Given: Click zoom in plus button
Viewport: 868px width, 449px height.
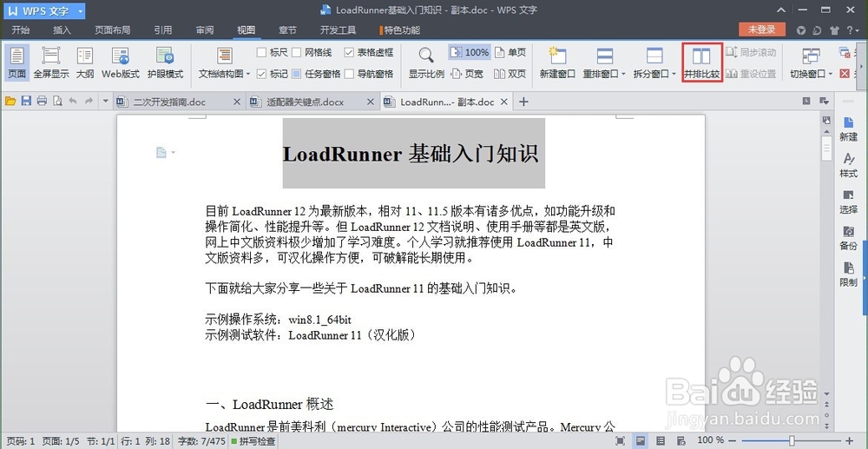Looking at the screenshot, I should 850,440.
